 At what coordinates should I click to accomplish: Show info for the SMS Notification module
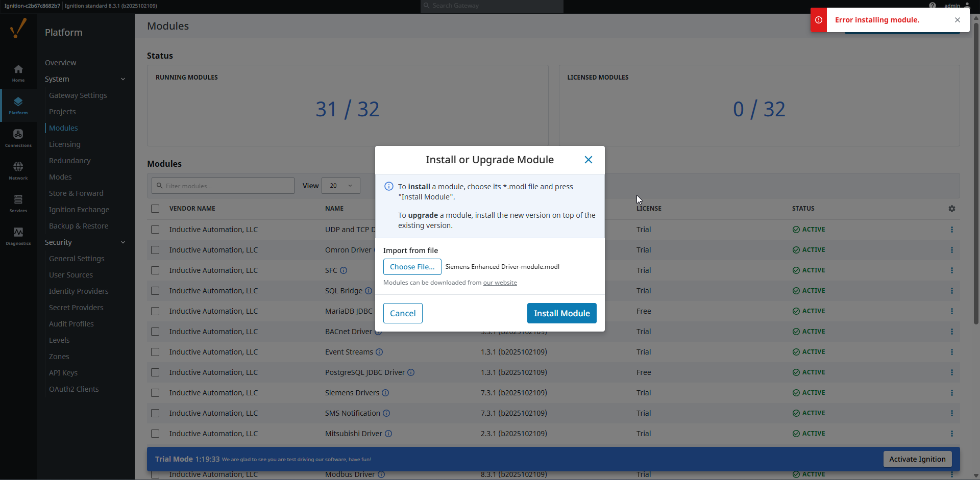tap(386, 413)
